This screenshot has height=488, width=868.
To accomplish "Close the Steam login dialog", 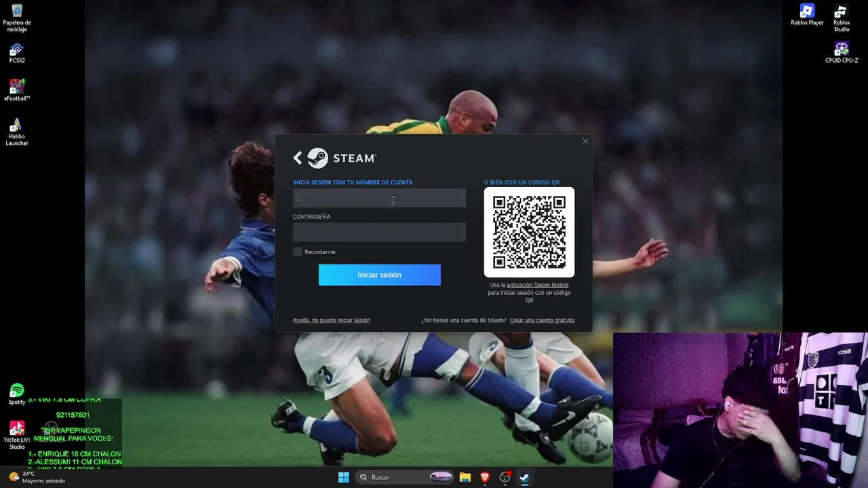I will (x=585, y=141).
